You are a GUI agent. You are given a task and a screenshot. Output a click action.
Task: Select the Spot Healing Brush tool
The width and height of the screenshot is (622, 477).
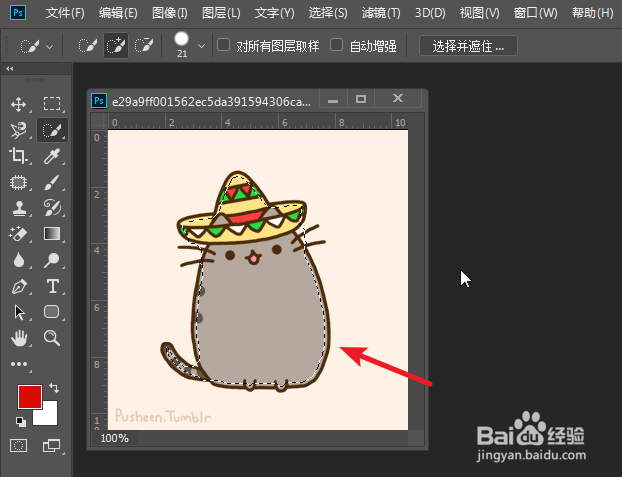point(19,182)
